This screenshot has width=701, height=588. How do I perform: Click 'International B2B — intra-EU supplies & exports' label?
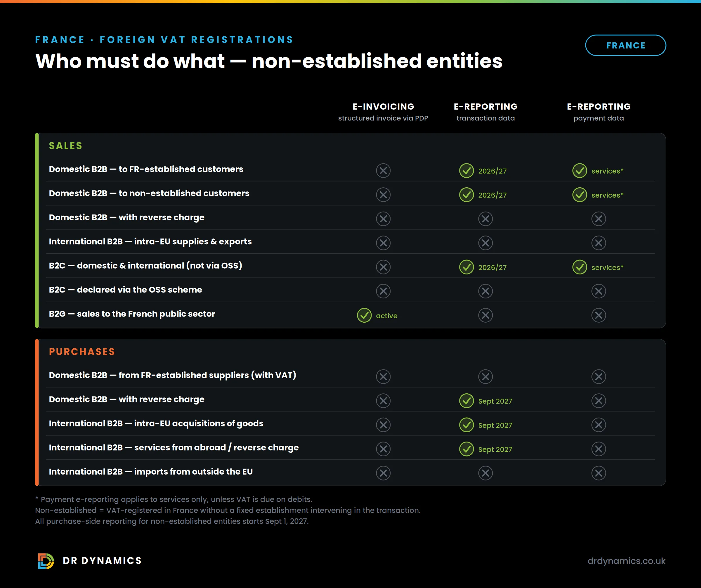(x=150, y=241)
